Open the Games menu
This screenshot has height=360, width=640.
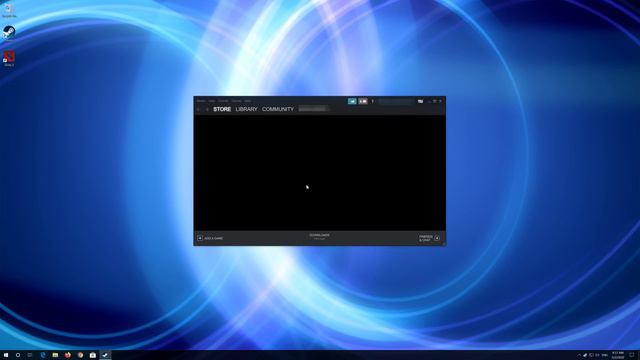pyautogui.click(x=237, y=101)
